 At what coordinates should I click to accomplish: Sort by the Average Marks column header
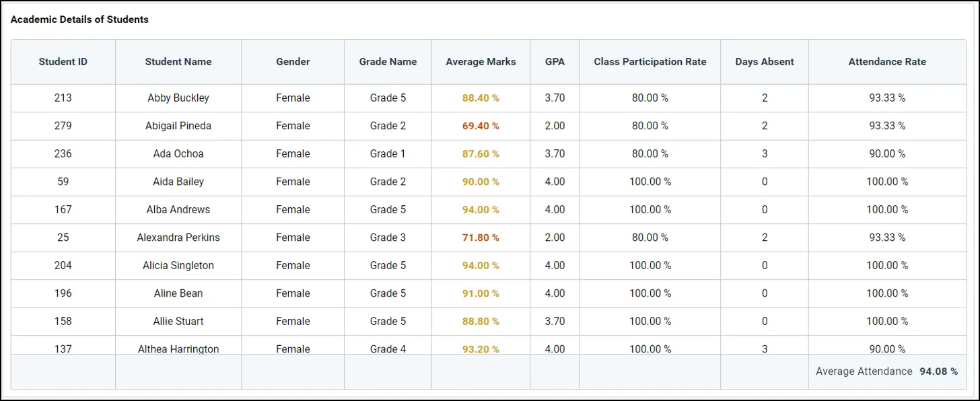click(480, 61)
